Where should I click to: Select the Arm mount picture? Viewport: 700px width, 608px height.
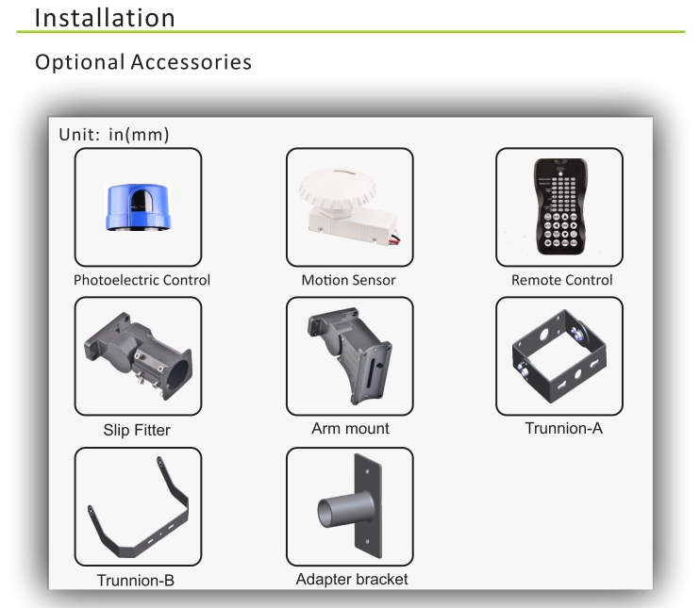tap(350, 356)
